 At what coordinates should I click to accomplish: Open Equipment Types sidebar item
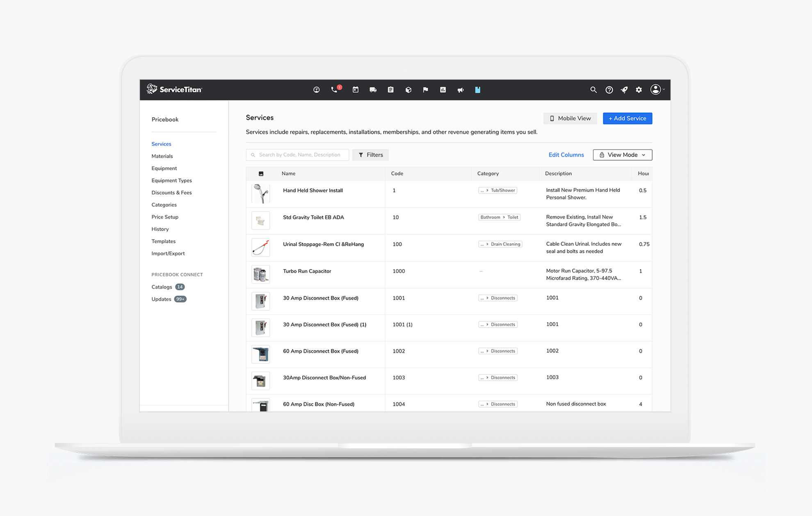(x=171, y=180)
